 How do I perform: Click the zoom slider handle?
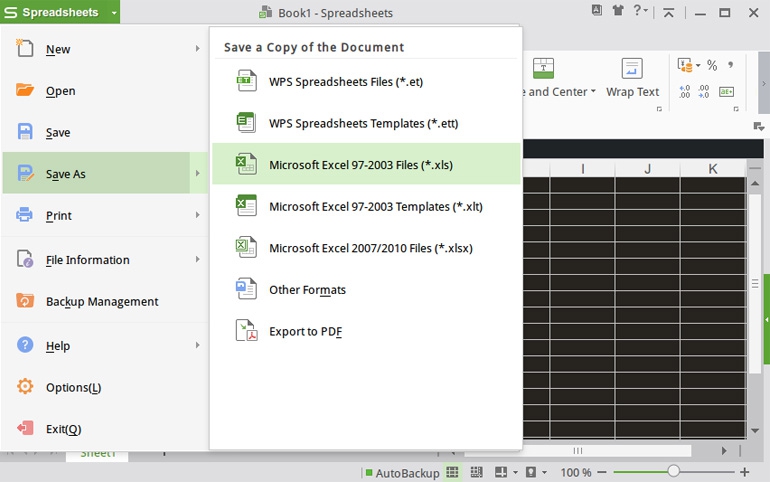tap(673, 472)
